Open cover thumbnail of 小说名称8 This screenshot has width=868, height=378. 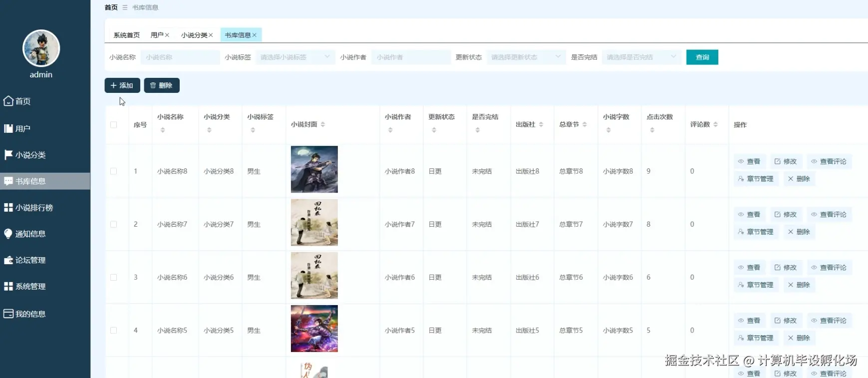tap(314, 169)
